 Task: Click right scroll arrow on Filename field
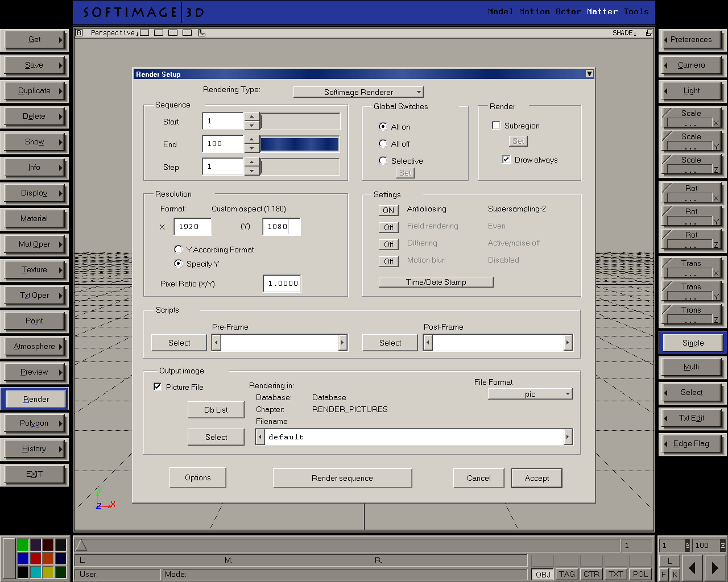[567, 437]
